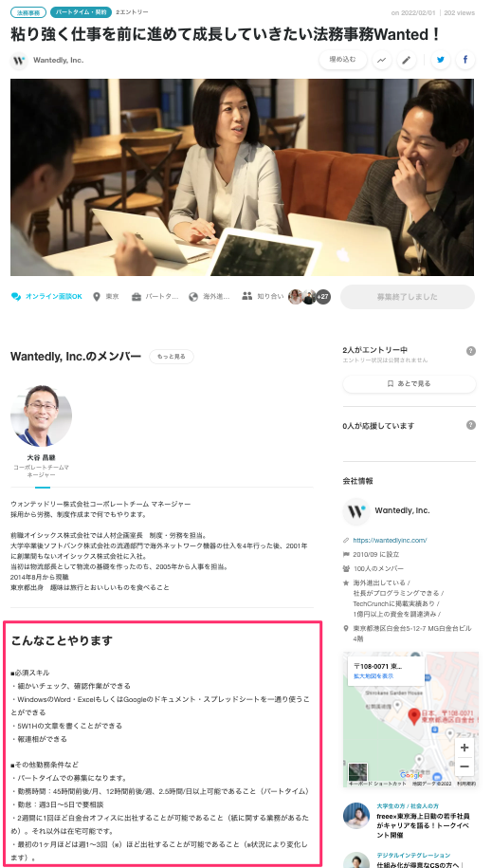Share post via Facebook icon

click(465, 60)
